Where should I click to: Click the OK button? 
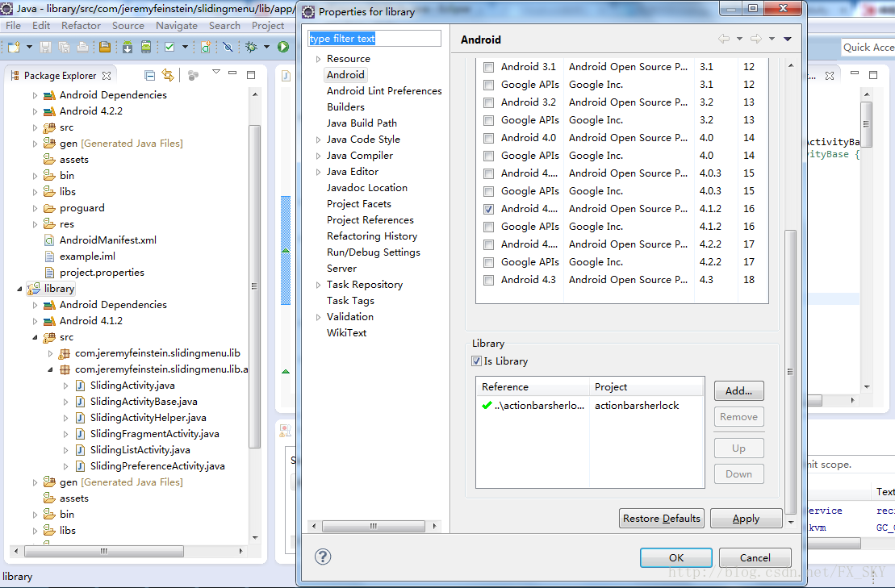675,558
